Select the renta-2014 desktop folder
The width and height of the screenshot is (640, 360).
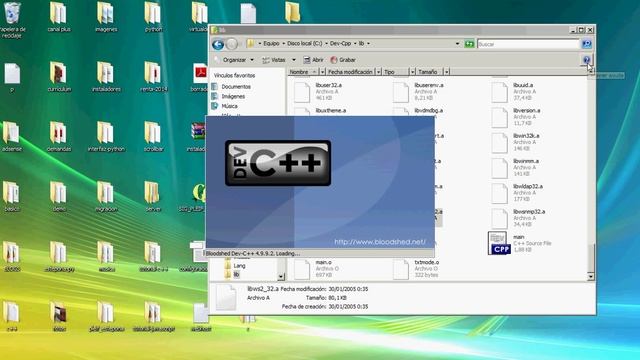pyautogui.click(x=153, y=77)
